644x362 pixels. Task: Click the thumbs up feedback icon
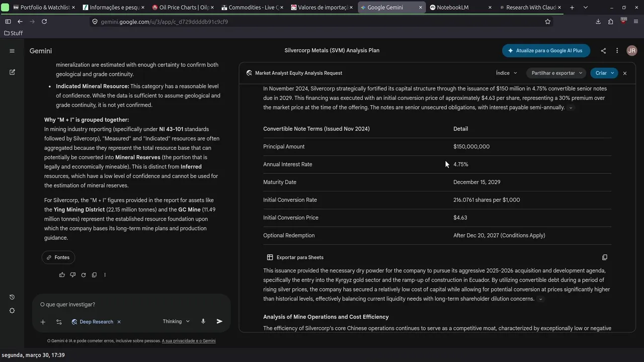pos(62,275)
